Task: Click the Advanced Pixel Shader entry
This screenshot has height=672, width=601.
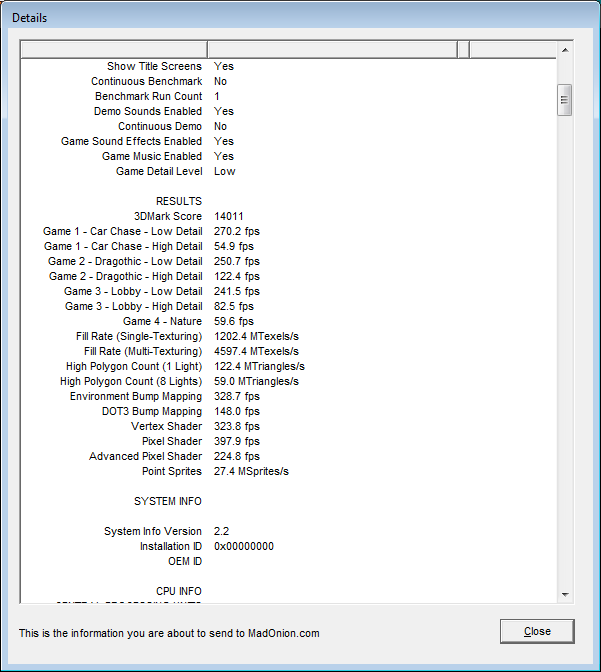Action: 145,456
